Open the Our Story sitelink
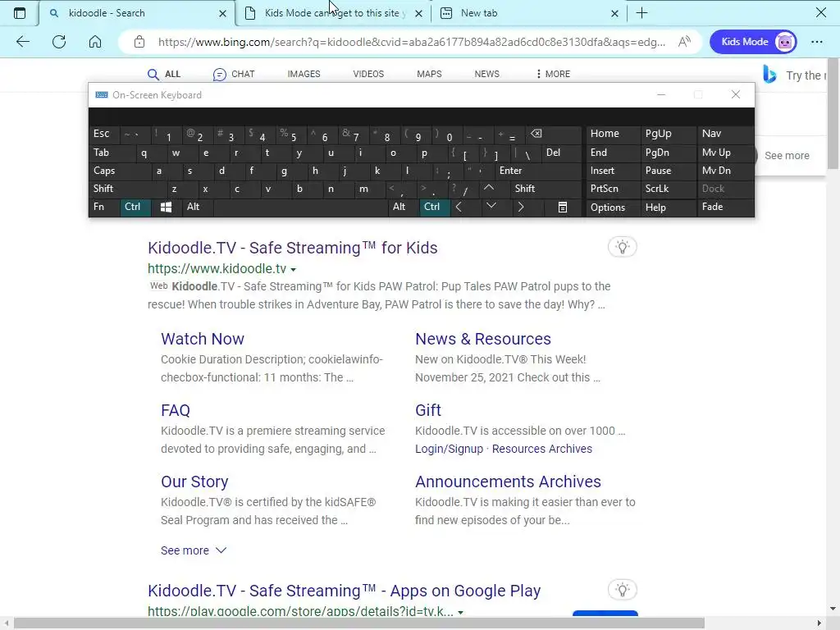Image resolution: width=840 pixels, height=630 pixels. (194, 482)
